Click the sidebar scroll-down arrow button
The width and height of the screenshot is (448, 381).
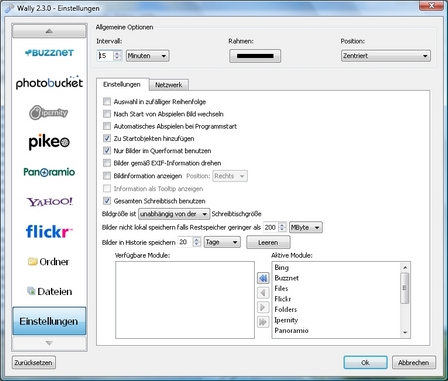49,343
